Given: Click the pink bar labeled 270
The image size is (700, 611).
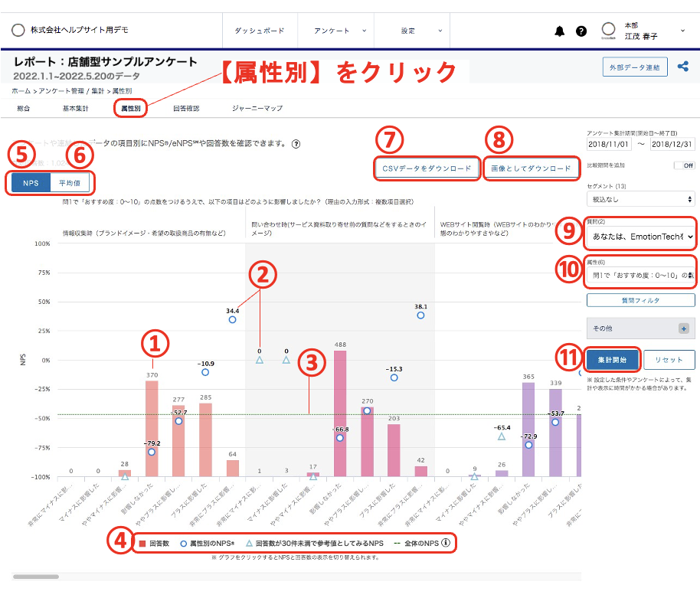Looking at the screenshot, I should [367, 442].
